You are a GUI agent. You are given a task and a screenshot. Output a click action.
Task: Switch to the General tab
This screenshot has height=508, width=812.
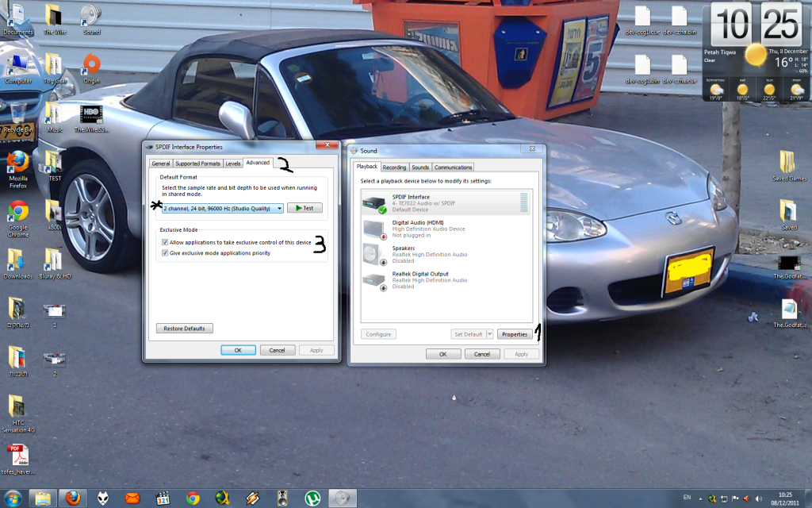pos(160,164)
